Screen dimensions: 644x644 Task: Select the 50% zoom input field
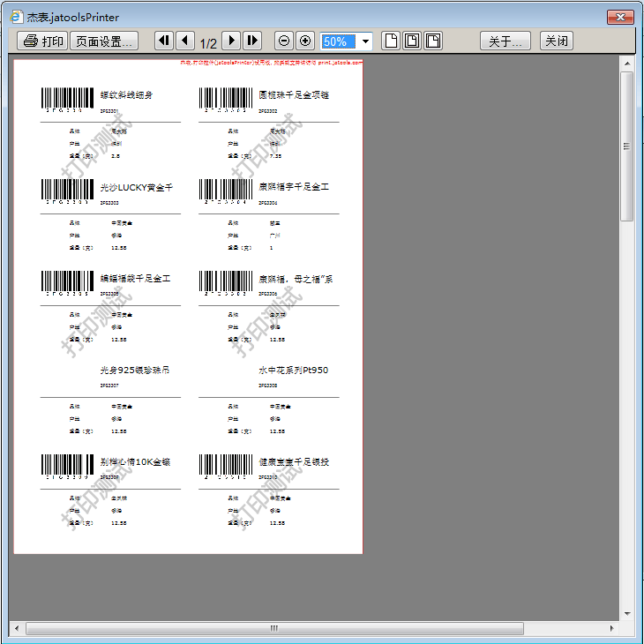[339, 41]
